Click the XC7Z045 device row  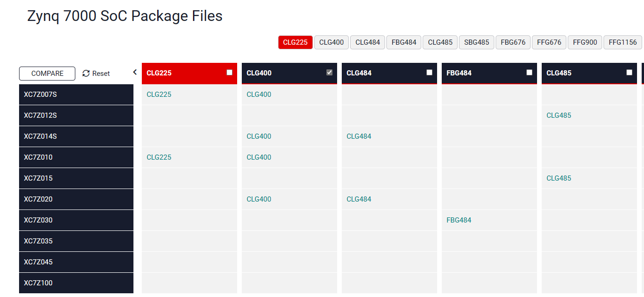click(76, 262)
